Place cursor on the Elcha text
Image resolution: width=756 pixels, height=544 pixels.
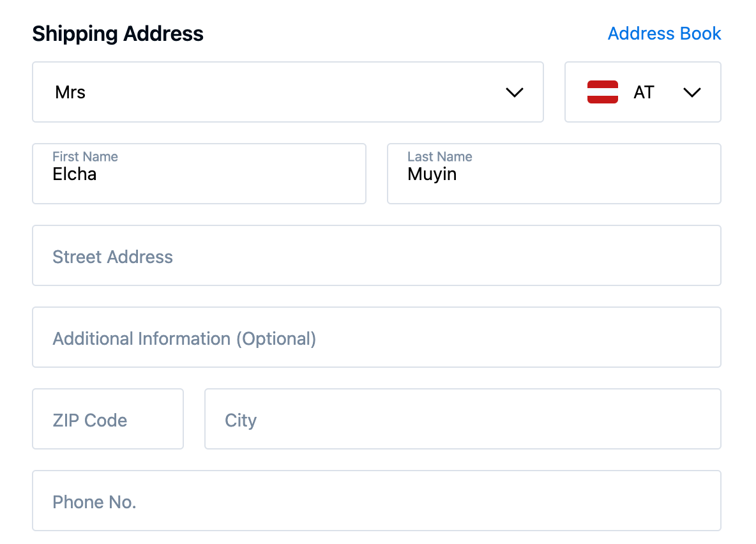(x=74, y=174)
